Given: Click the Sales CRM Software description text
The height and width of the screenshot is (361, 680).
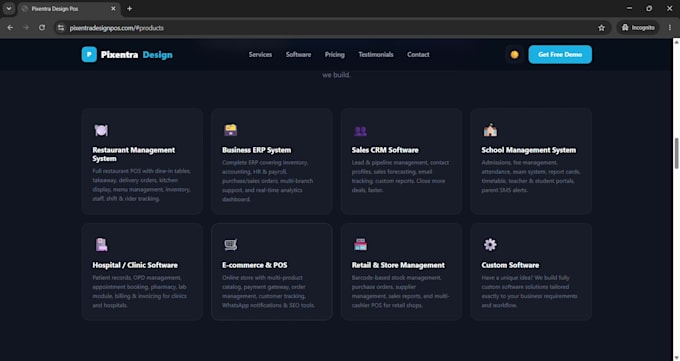Looking at the screenshot, I should [x=400, y=176].
